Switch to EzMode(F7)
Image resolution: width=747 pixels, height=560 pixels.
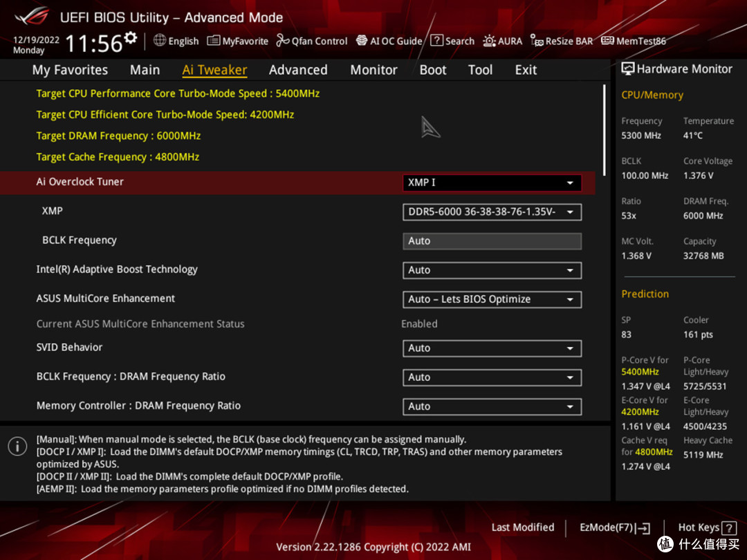pos(615,528)
